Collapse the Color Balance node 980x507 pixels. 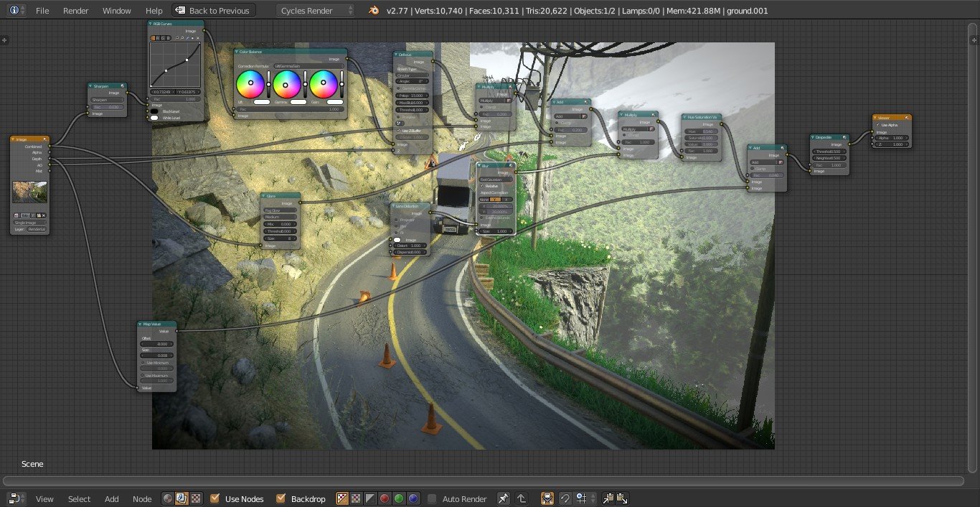click(237, 52)
